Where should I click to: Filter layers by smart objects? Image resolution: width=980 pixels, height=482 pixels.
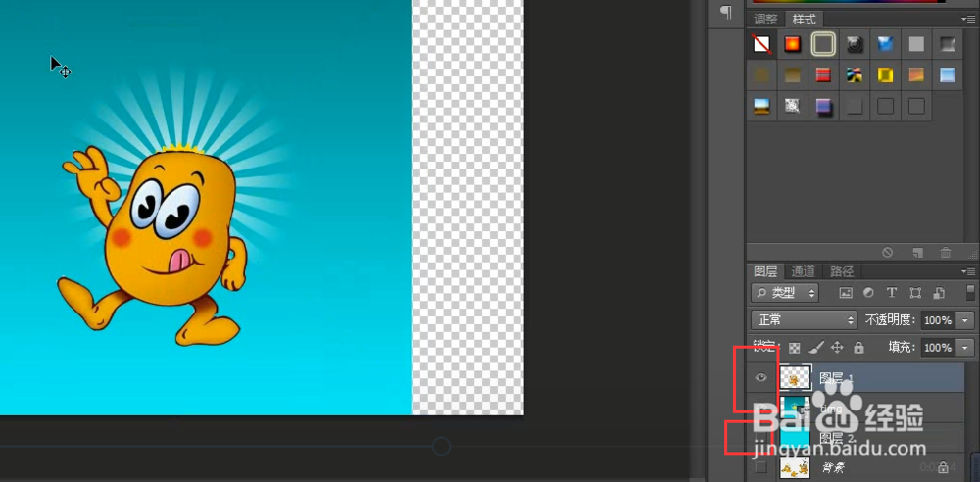click(938, 293)
